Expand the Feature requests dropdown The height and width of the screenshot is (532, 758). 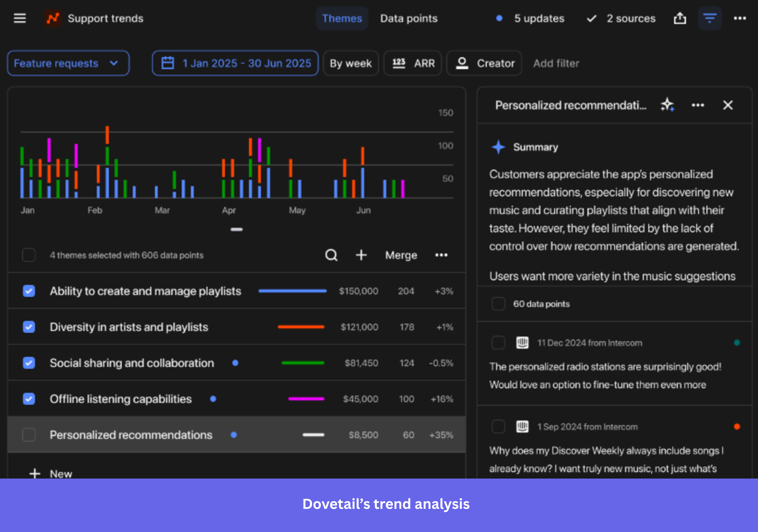tap(68, 63)
